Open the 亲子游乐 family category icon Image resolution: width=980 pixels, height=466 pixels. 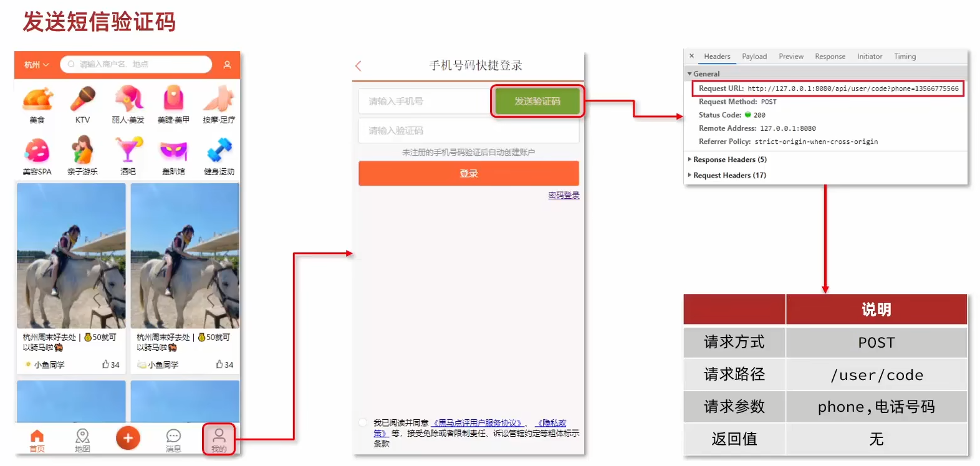pyautogui.click(x=82, y=150)
